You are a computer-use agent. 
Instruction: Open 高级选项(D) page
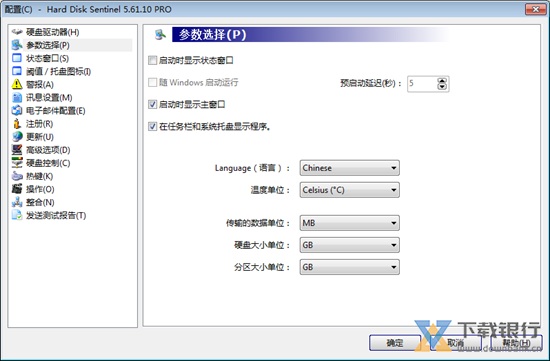click(x=48, y=150)
